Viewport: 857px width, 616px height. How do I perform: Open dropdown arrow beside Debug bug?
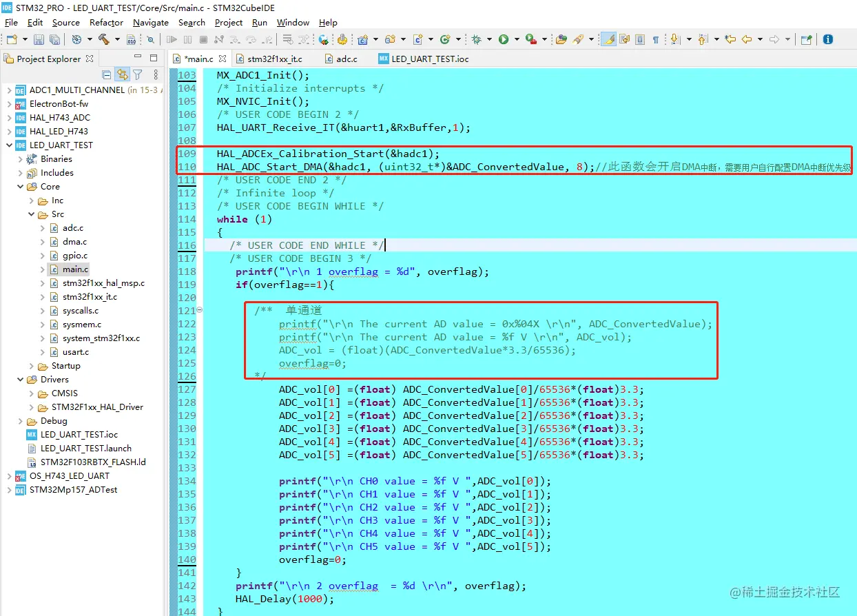(x=489, y=39)
